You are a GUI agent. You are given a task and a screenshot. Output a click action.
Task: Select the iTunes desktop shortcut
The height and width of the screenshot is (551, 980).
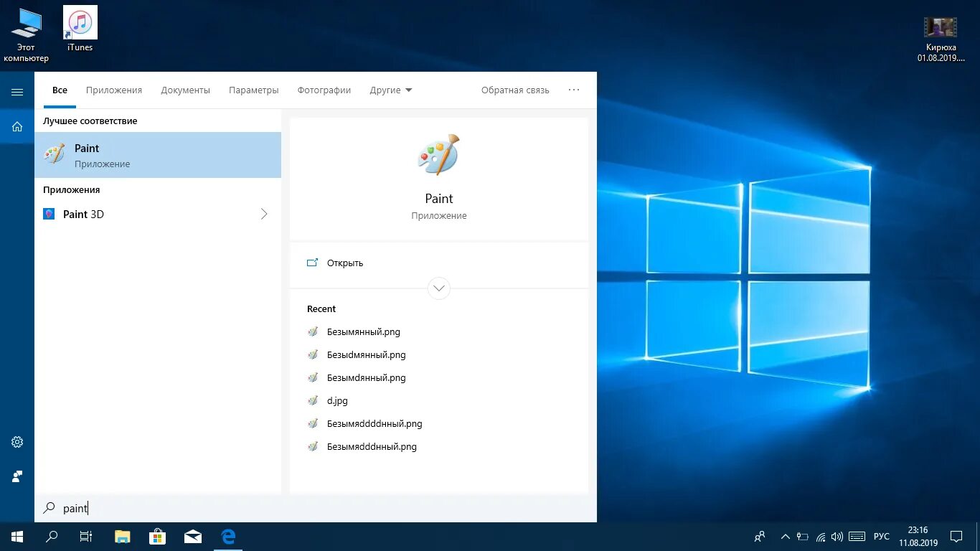click(80, 29)
